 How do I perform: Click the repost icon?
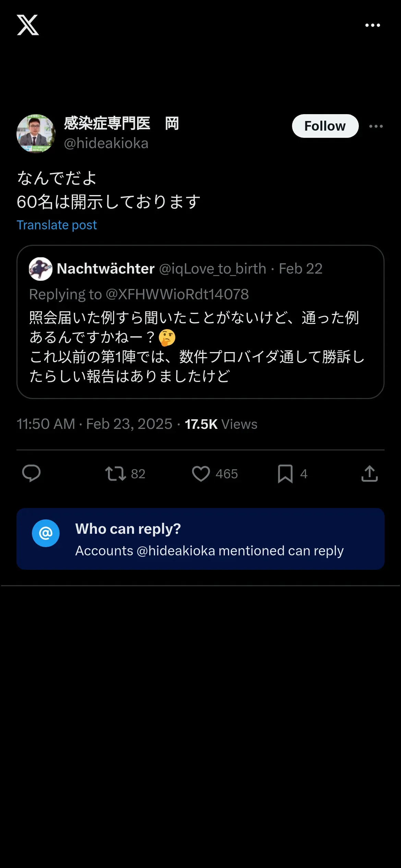click(x=116, y=473)
